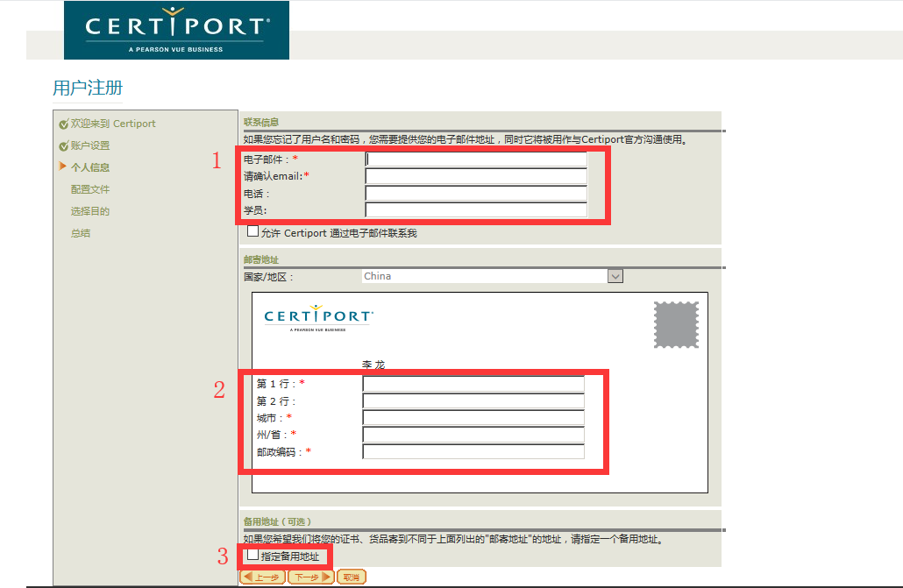
Task: Click the 城市 input field
Action: coord(473,417)
